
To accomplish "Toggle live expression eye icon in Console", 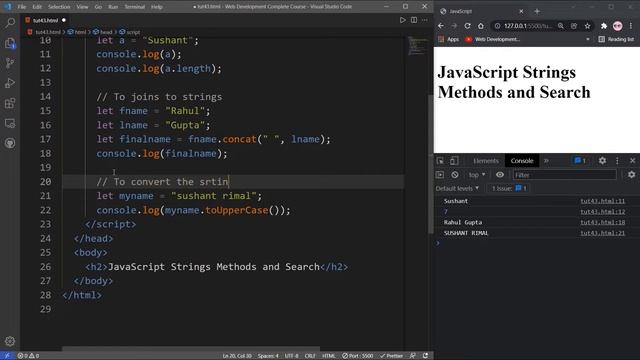I will [500, 175].
